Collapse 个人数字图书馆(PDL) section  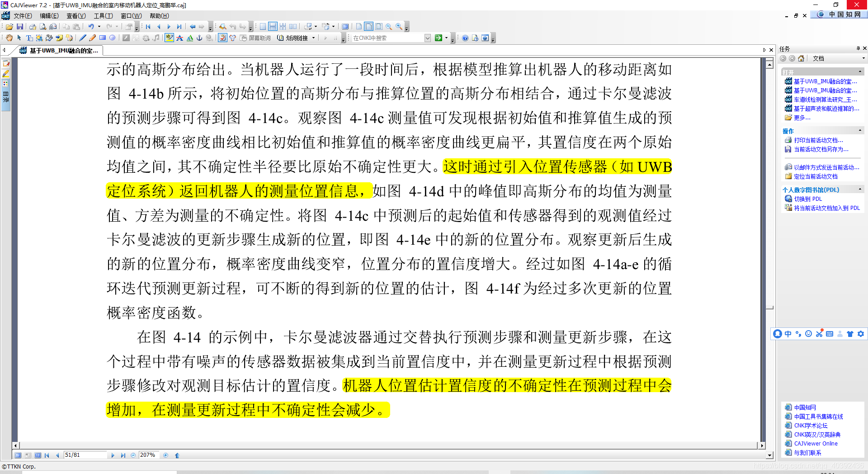860,190
